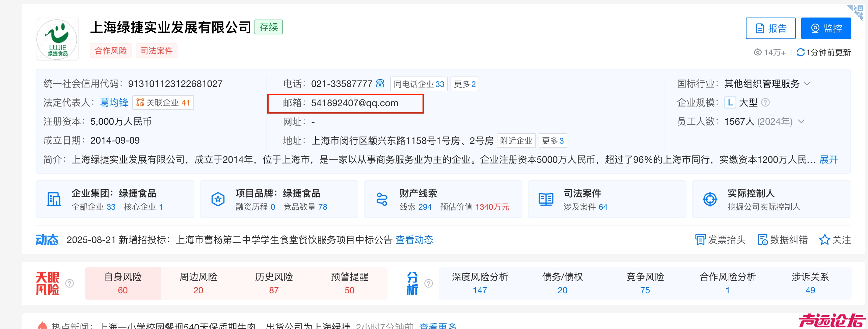Expand the 国标行业 dropdown chevron
The width and height of the screenshot is (868, 329).
point(807,83)
